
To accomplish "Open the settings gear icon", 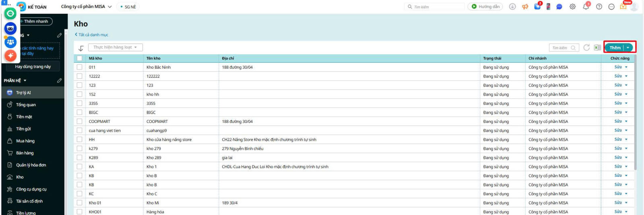I will [x=572, y=7].
